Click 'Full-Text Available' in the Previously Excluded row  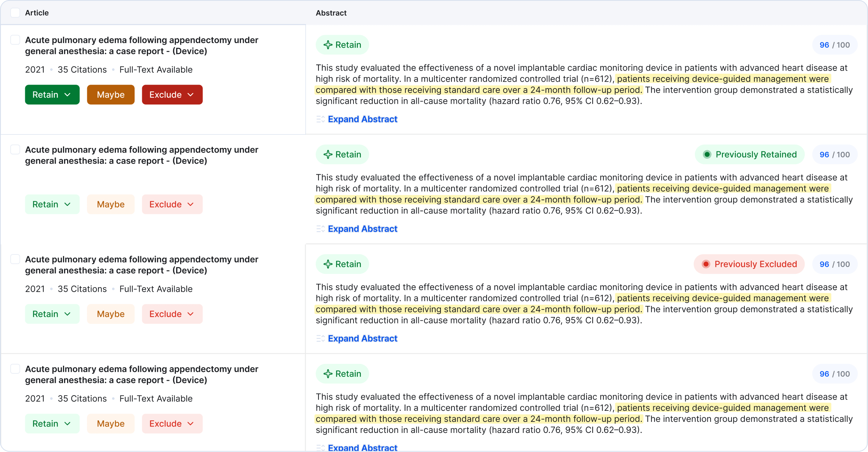click(156, 289)
